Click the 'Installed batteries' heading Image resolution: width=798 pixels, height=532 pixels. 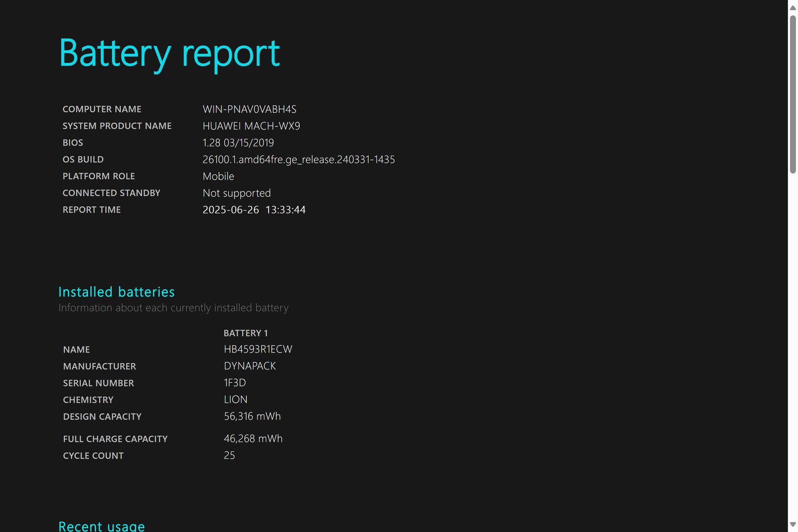click(x=117, y=292)
